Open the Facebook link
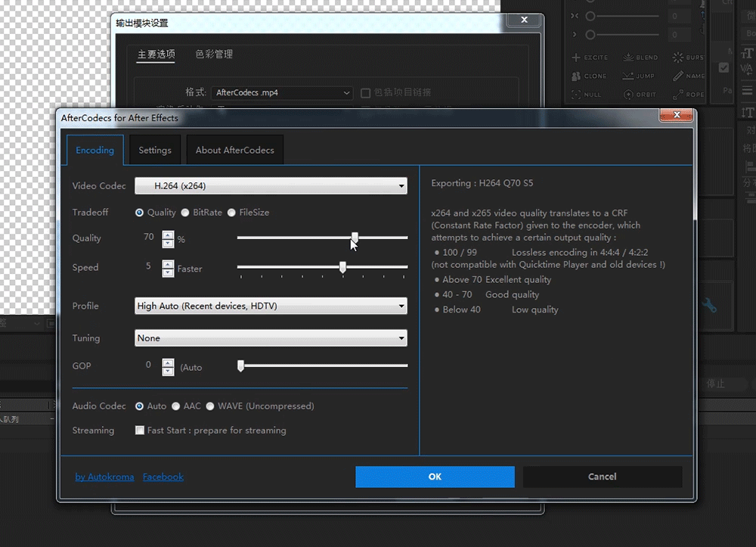 tap(163, 477)
